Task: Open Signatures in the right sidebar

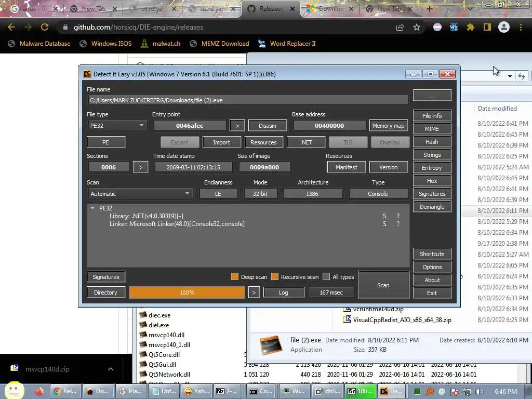Action: (432, 194)
